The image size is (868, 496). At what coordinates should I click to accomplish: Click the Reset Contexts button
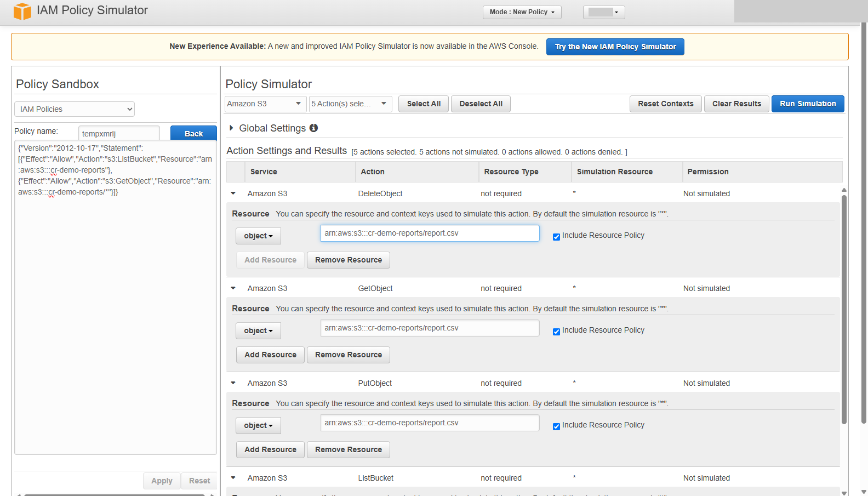666,104
